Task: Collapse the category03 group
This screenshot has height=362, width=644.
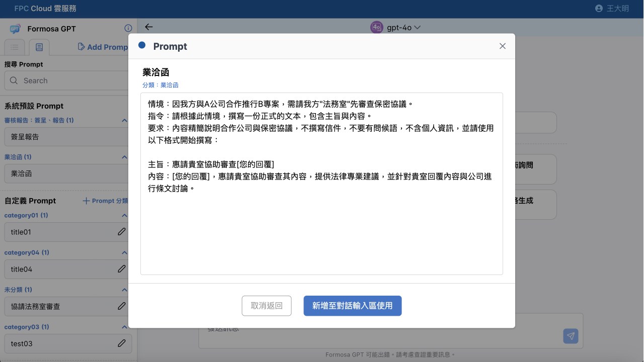Action: point(125,327)
